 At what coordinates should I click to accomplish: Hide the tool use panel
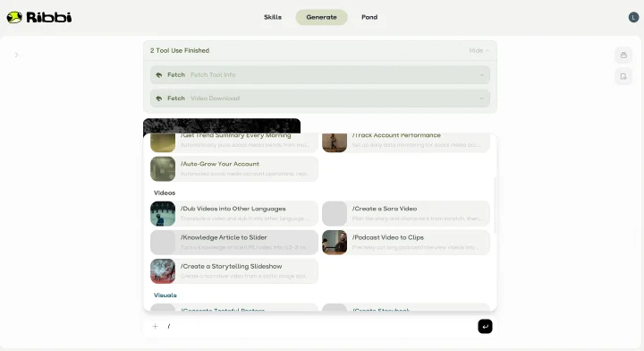click(479, 50)
